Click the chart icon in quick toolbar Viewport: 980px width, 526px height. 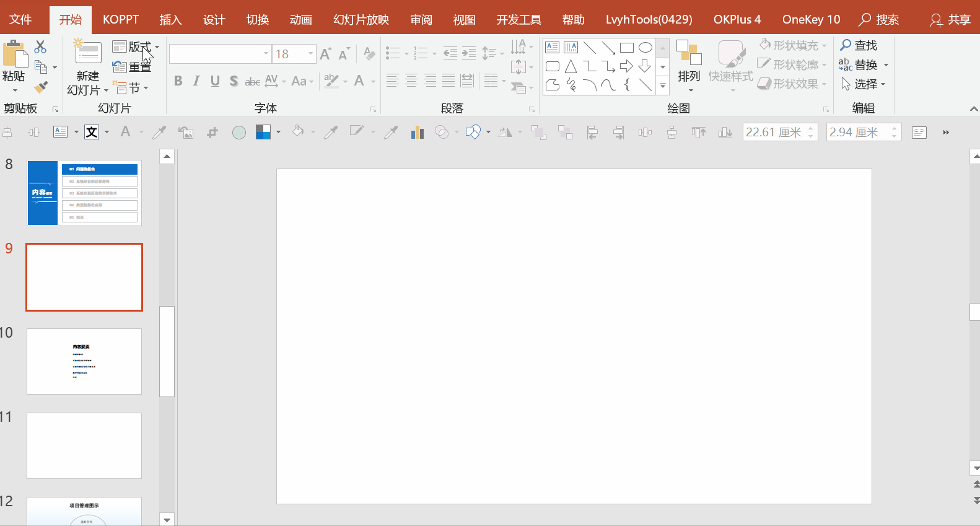click(417, 132)
